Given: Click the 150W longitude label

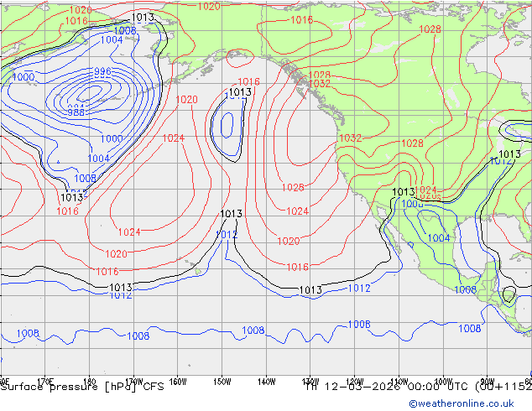Looking at the screenshot, I should [222, 382].
